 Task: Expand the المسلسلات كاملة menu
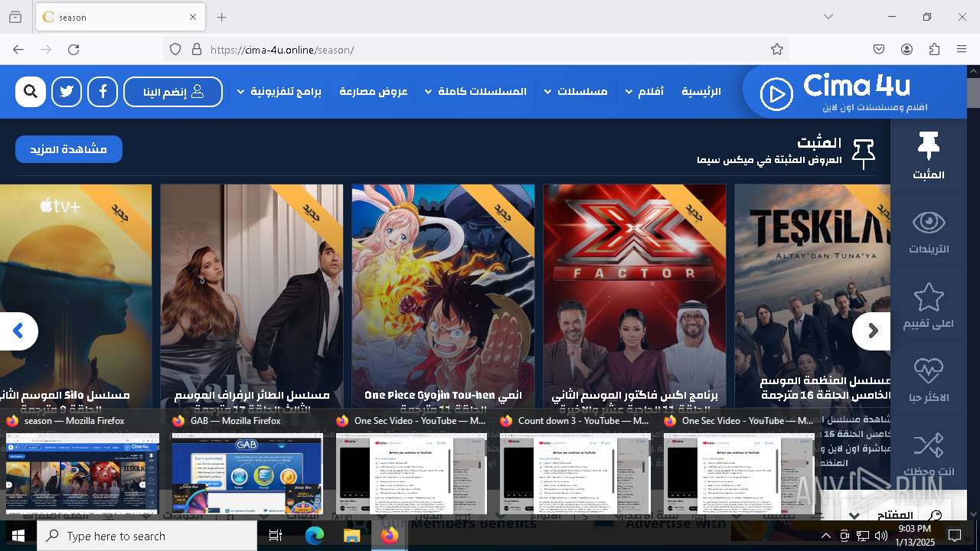tap(475, 92)
